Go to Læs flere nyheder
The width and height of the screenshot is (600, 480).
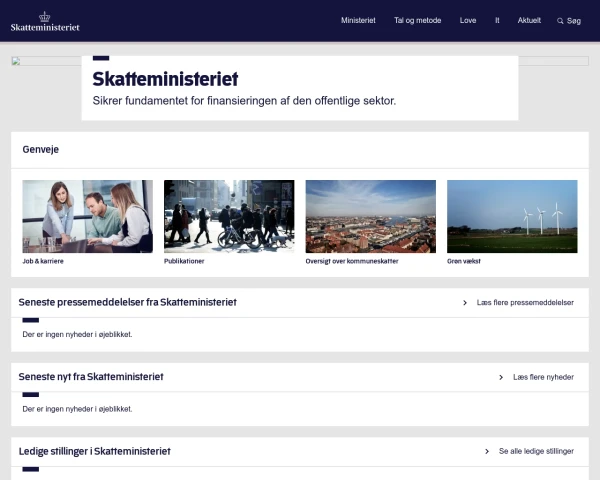coord(543,377)
